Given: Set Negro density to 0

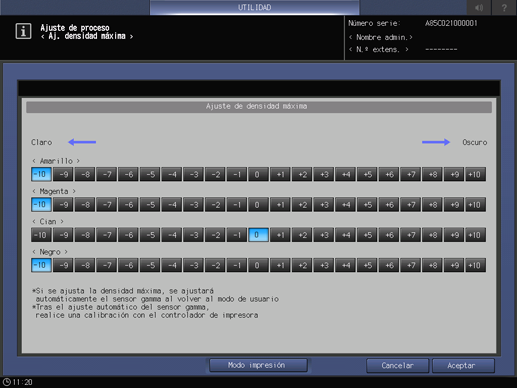Looking at the screenshot, I should coord(258,265).
